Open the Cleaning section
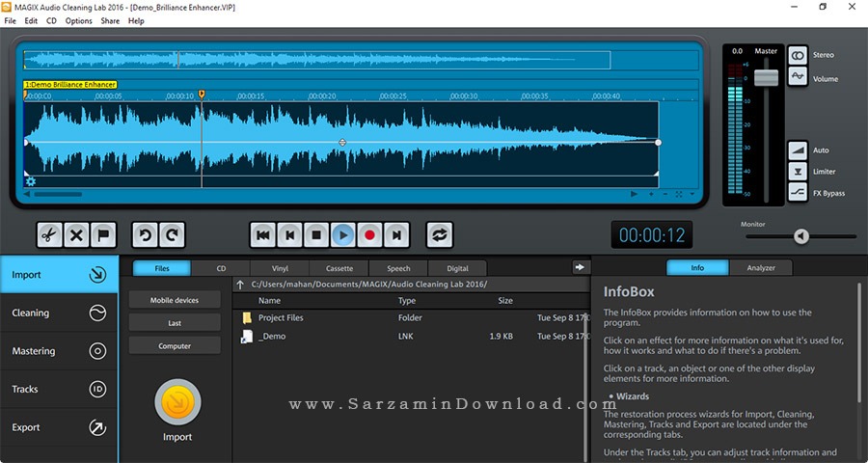Screen dimensions: 868x463 [x=59, y=313]
